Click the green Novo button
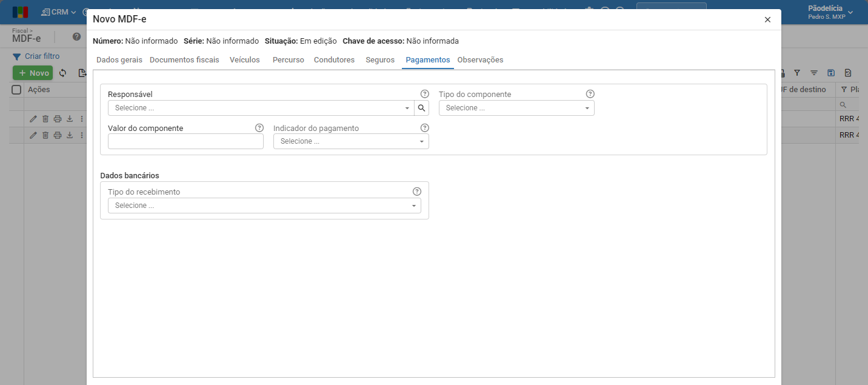 [x=33, y=73]
